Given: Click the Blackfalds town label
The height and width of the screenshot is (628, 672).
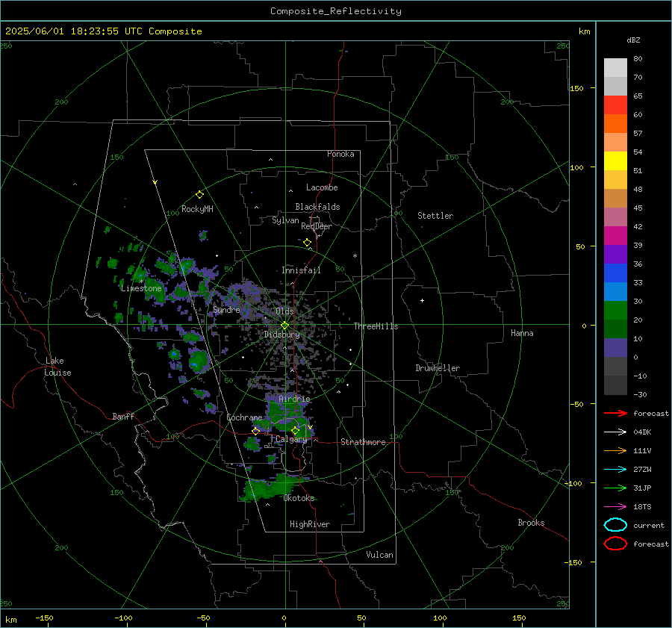Looking at the screenshot, I should tap(317, 207).
